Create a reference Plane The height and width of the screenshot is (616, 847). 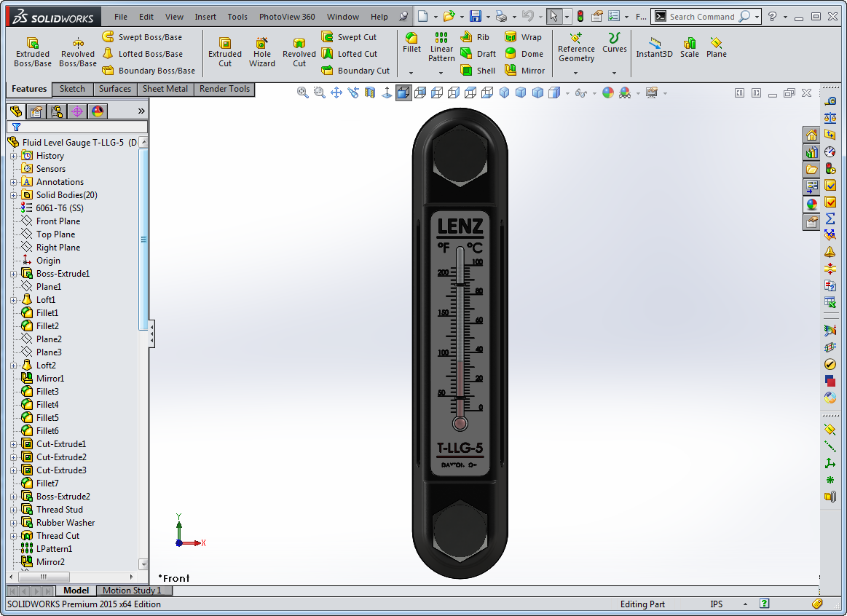pyautogui.click(x=717, y=47)
